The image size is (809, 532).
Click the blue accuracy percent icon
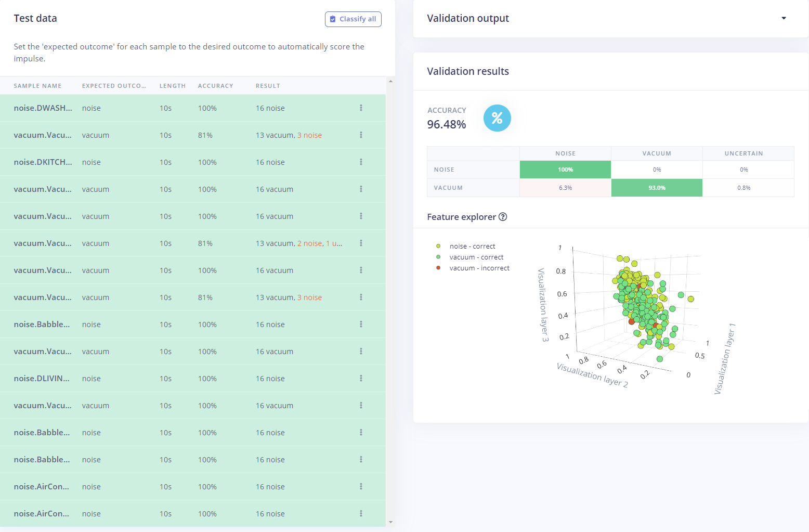click(497, 118)
